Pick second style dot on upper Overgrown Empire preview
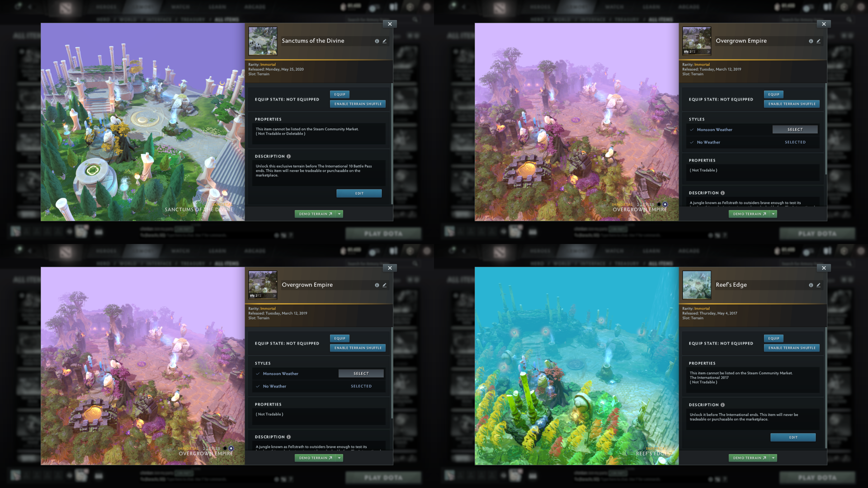Screen dimensions: 868x488 coord(665,205)
